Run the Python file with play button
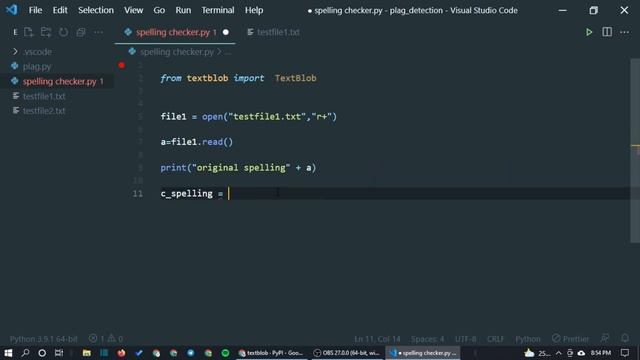Viewport: 640px width, 360px height. click(x=589, y=32)
